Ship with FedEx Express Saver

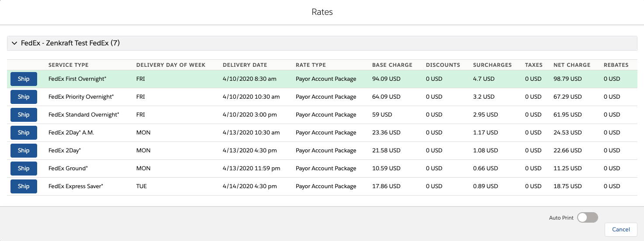pos(24,186)
